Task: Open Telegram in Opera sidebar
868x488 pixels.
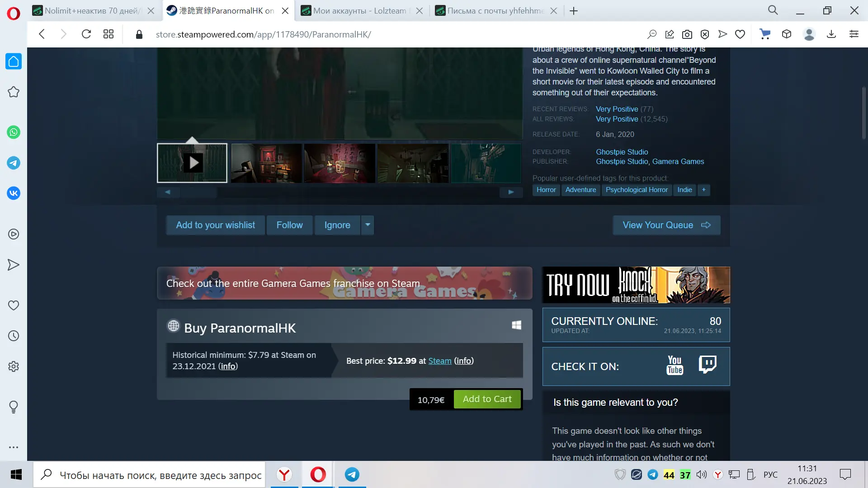Action: [x=14, y=163]
